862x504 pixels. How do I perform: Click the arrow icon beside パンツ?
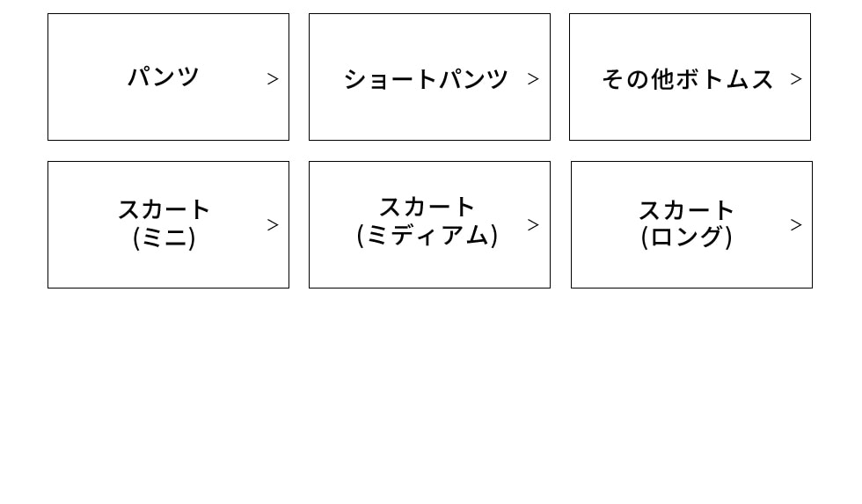point(273,79)
